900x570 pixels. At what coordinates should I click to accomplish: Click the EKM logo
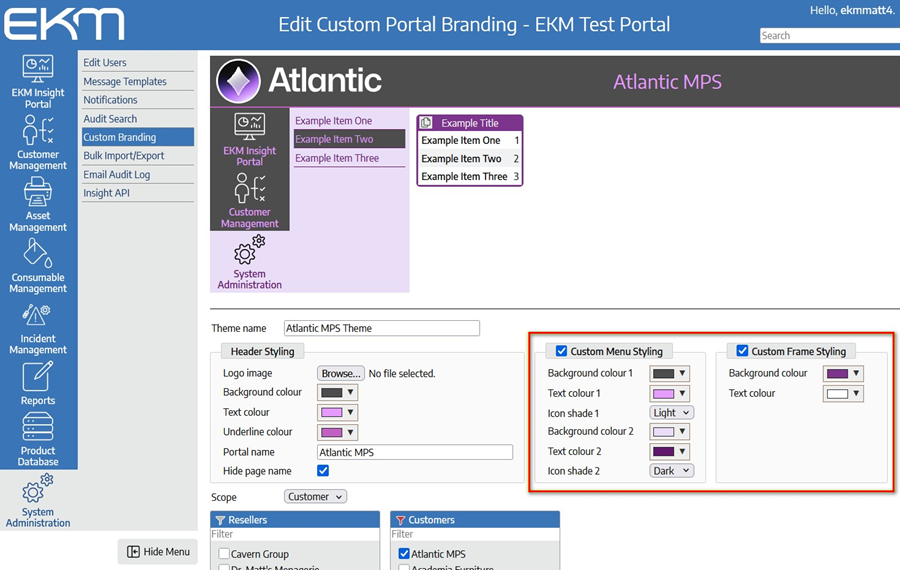pyautogui.click(x=64, y=24)
